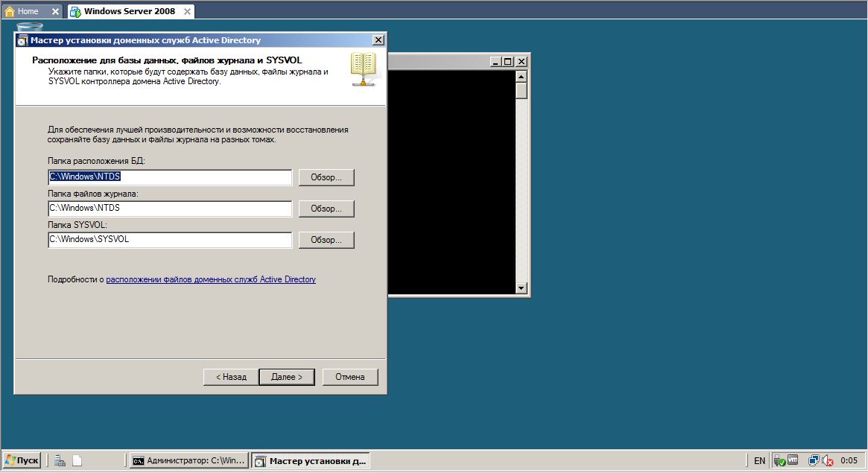Close the Windows Server 2008 tab
This screenshot has height=473, width=868.
tap(187, 11)
